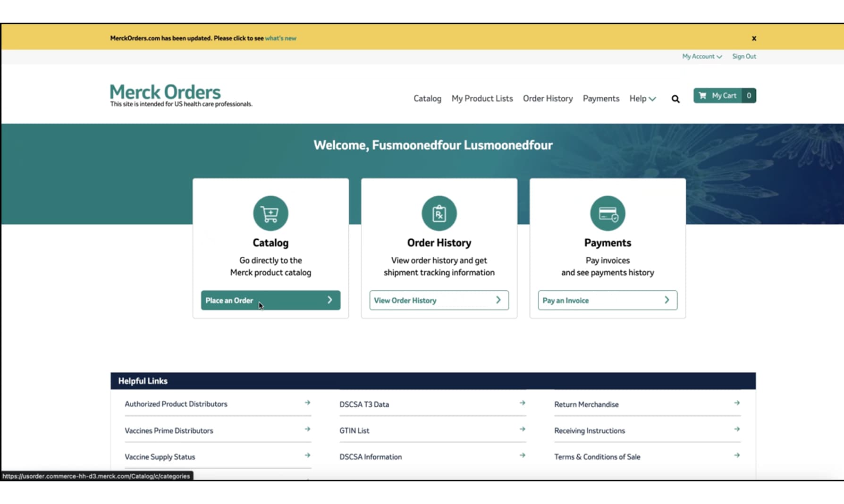Viewport: 844px width, 504px height.
Task: Click the chevron next to My Account
Action: (719, 57)
